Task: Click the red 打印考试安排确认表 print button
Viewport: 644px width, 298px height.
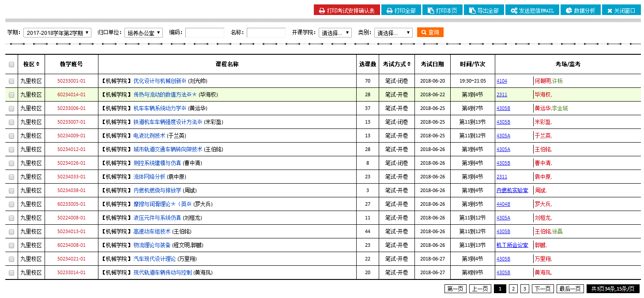Action: pyautogui.click(x=346, y=10)
